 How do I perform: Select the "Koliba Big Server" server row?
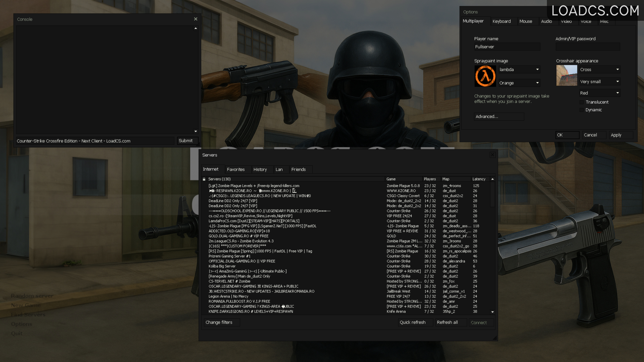346,266
